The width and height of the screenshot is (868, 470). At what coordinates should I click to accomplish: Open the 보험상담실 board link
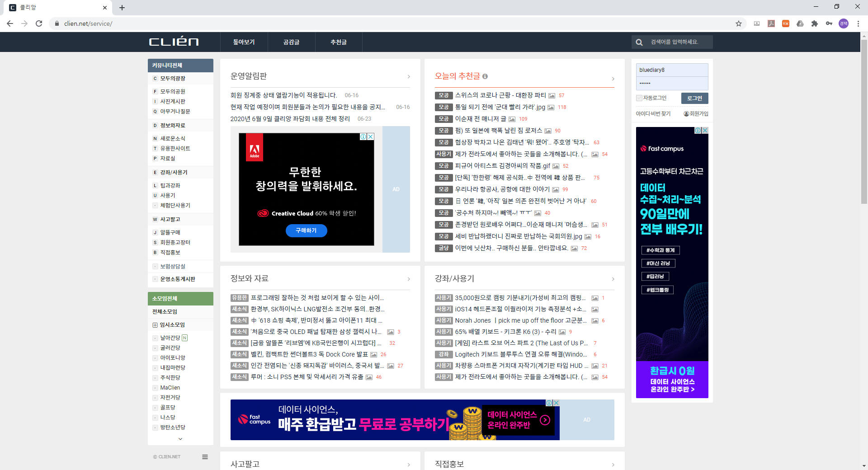click(x=173, y=267)
